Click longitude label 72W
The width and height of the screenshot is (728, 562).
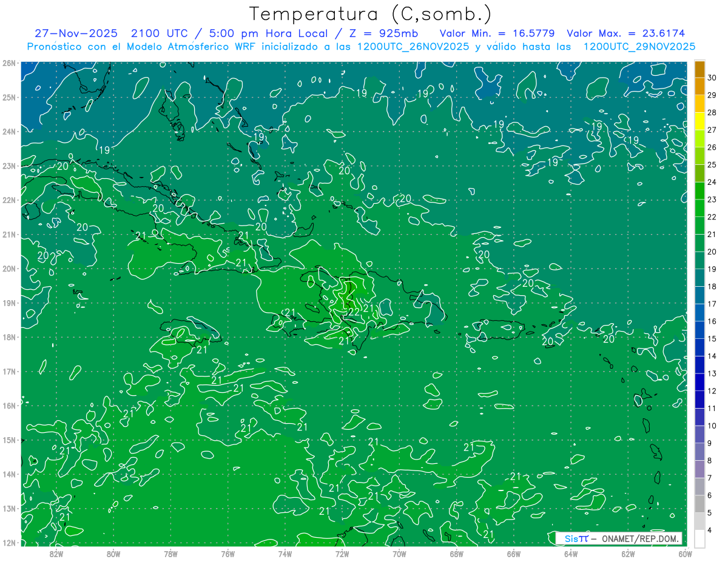coord(342,554)
